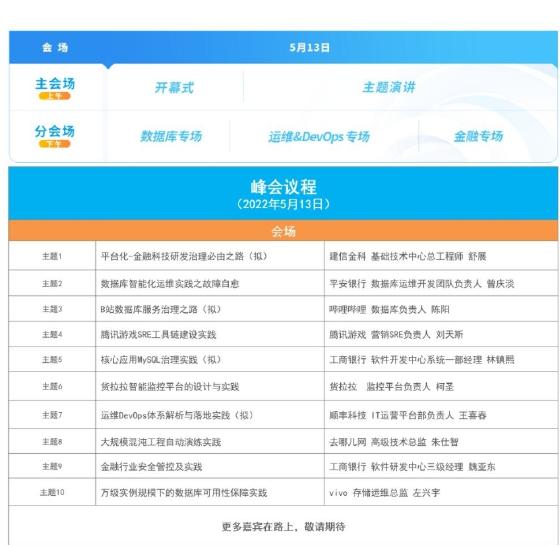Click the 5月13日 date header
This screenshot has height=546, width=560.
(x=310, y=47)
